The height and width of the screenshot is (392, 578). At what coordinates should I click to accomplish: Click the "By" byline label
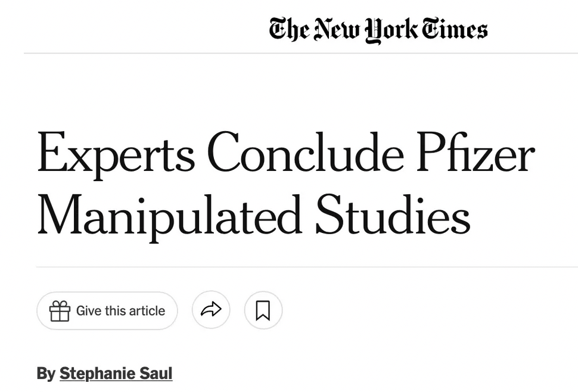point(45,374)
